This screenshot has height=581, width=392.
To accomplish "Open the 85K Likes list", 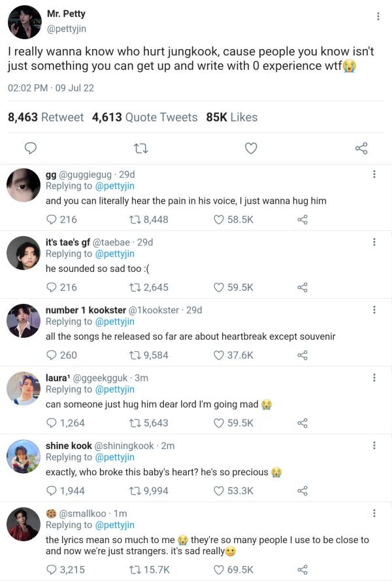I will tap(232, 117).
